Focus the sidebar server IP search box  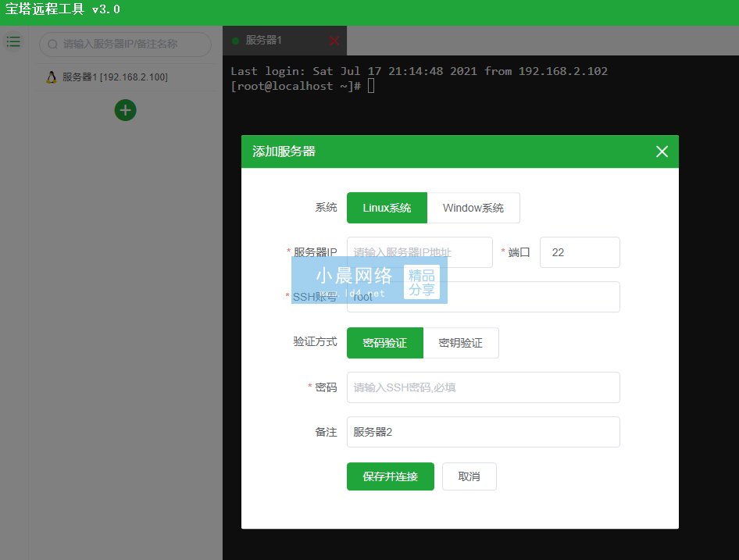tap(125, 45)
